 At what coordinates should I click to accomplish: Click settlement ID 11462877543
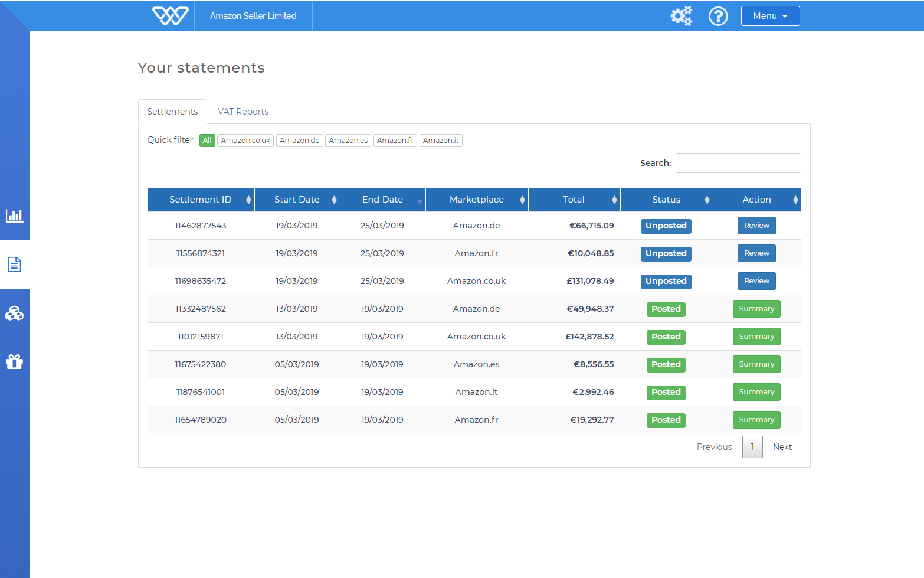tap(201, 226)
